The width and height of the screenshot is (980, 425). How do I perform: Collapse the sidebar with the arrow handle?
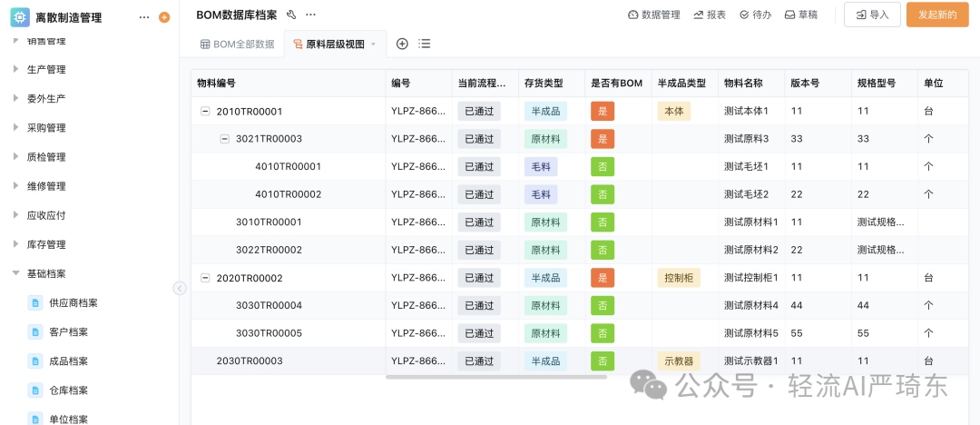click(180, 288)
